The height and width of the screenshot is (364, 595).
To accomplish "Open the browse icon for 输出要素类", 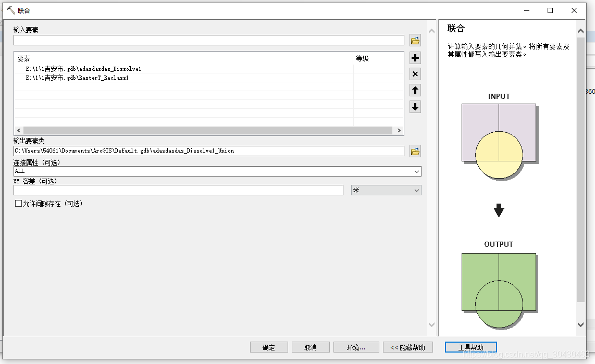I will tap(414, 150).
